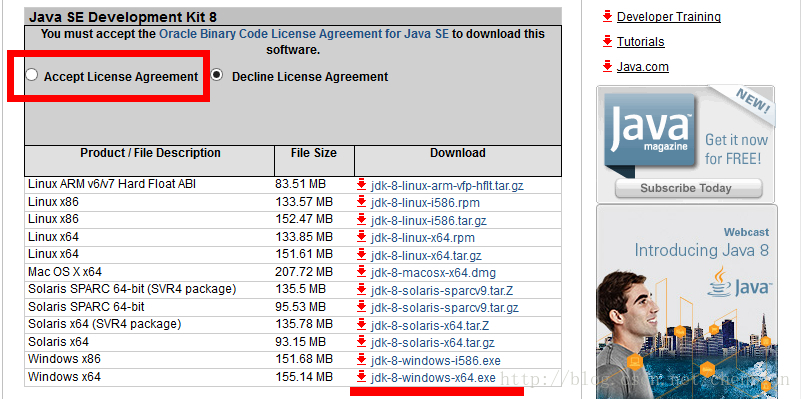Download jdk-8-windows-x64.exe file link
This screenshot has width=801, height=399.
(x=433, y=378)
